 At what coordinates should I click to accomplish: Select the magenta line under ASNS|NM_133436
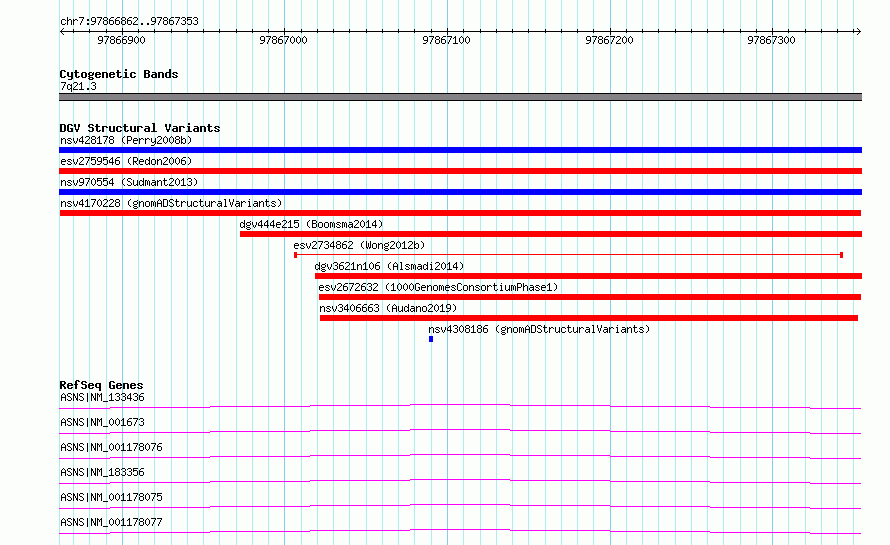(460, 406)
